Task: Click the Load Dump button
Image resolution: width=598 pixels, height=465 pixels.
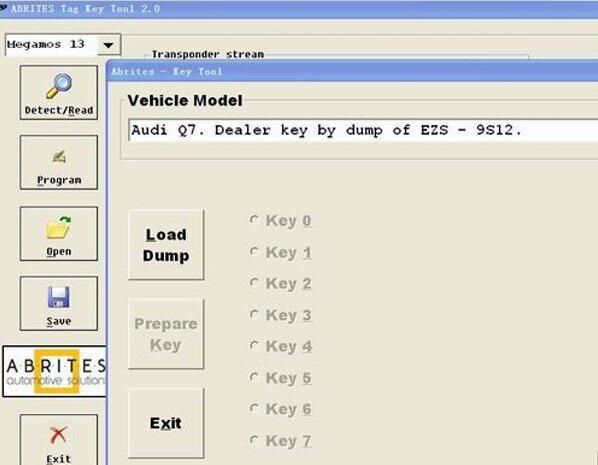Action: (166, 245)
